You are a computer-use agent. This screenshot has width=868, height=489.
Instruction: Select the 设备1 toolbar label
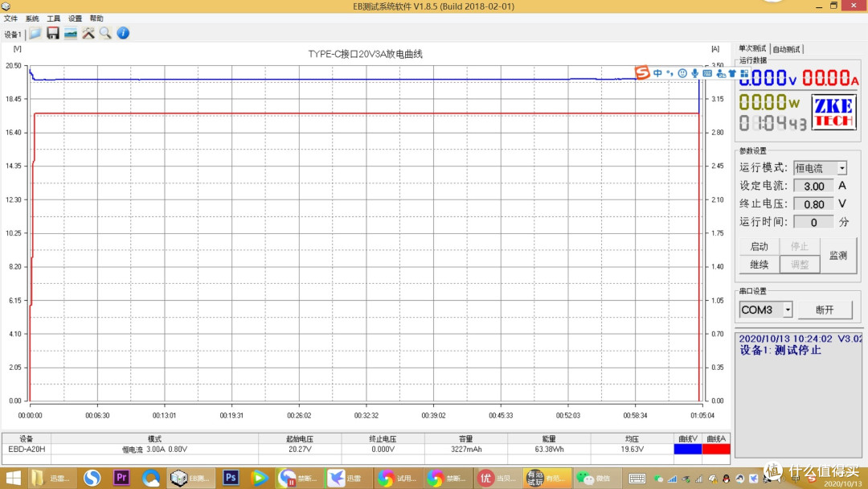[x=13, y=35]
